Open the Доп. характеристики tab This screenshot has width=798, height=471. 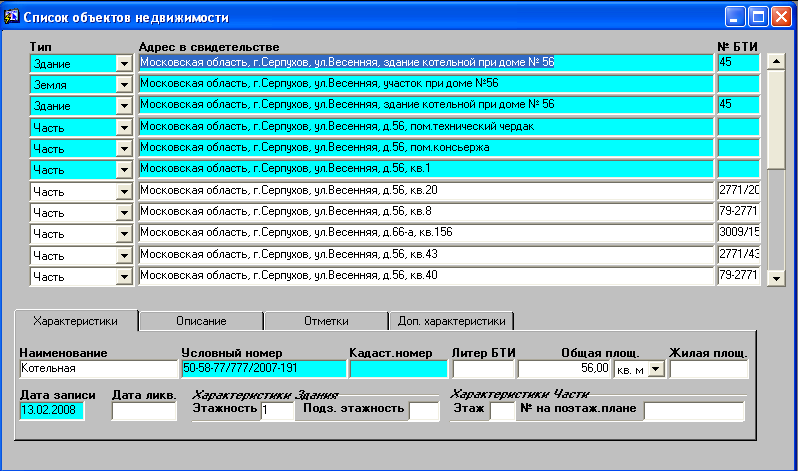pos(451,321)
